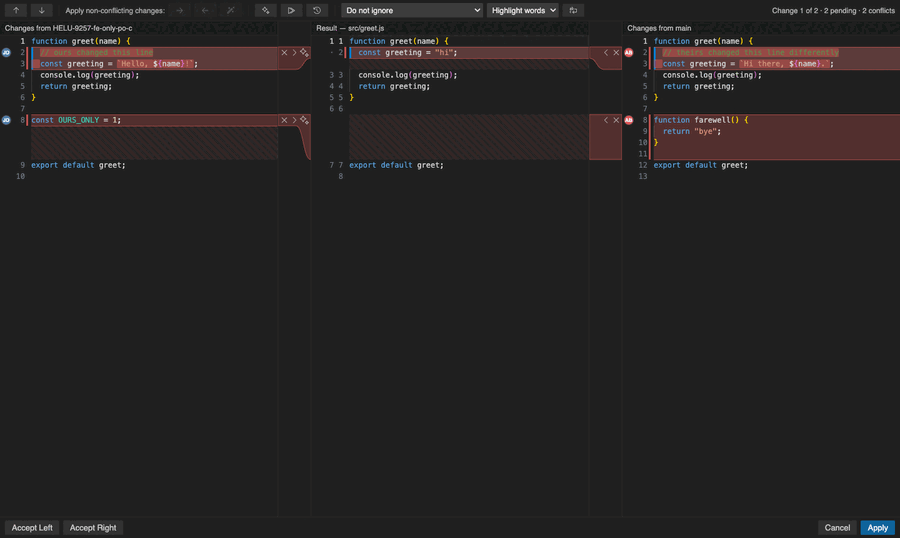The image size is (900, 538).
Task: Open the Highlight words dropdown
Action: (522, 10)
